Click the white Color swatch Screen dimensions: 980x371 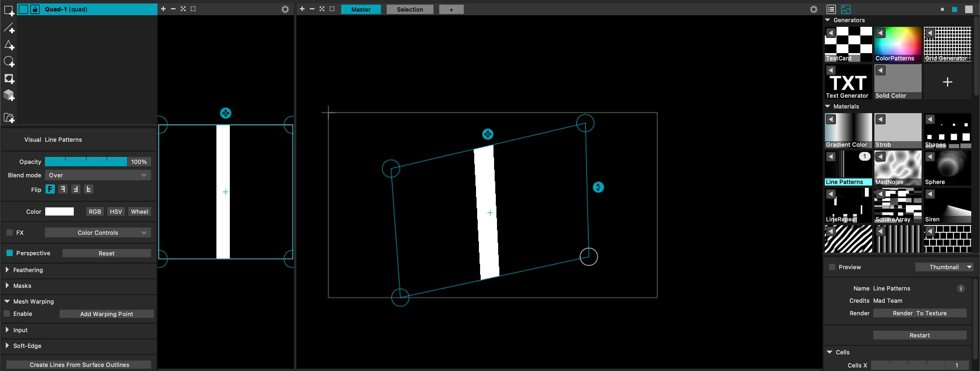tap(59, 211)
